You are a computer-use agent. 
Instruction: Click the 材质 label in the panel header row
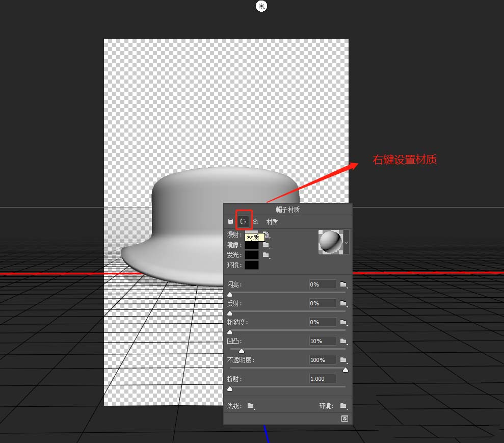pyautogui.click(x=272, y=222)
